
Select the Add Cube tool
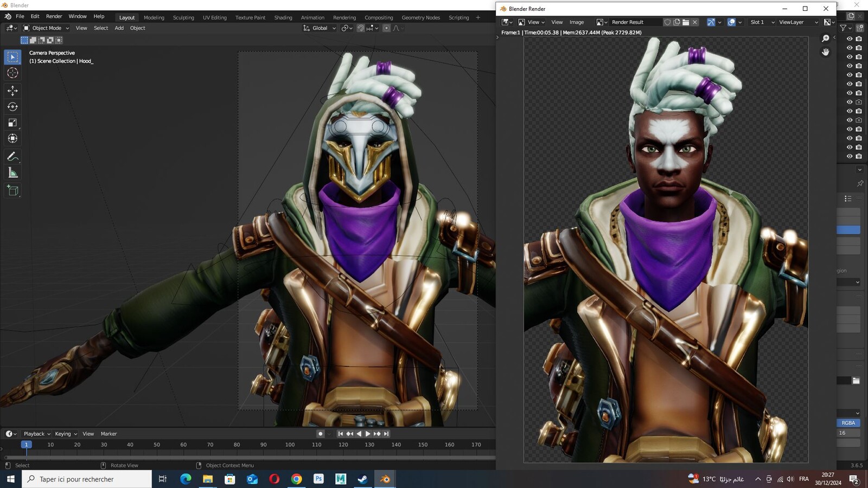click(x=12, y=191)
